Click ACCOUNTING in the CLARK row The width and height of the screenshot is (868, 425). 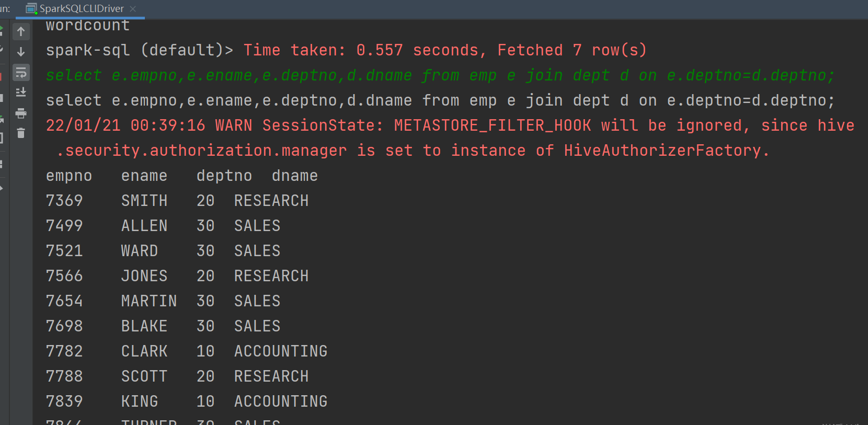click(281, 351)
